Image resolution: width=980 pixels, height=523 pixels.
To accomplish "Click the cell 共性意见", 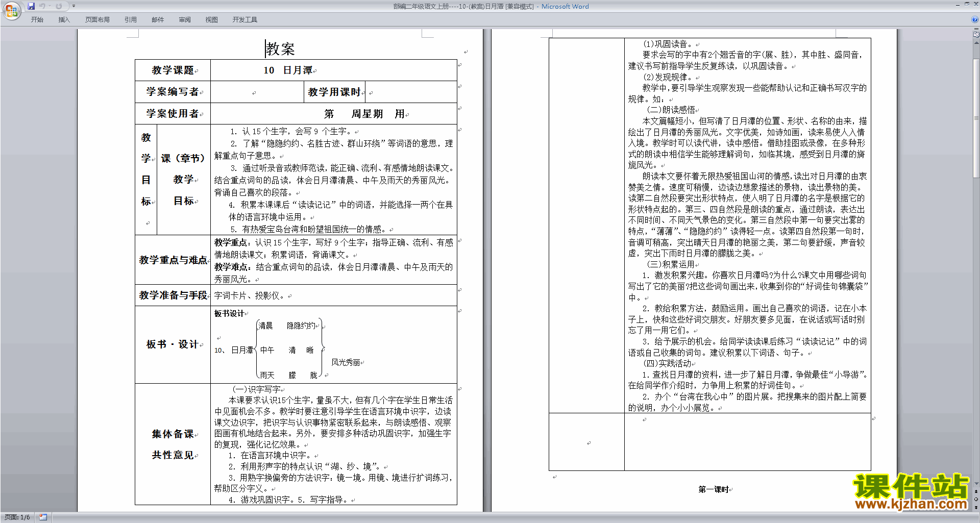I will (173, 455).
